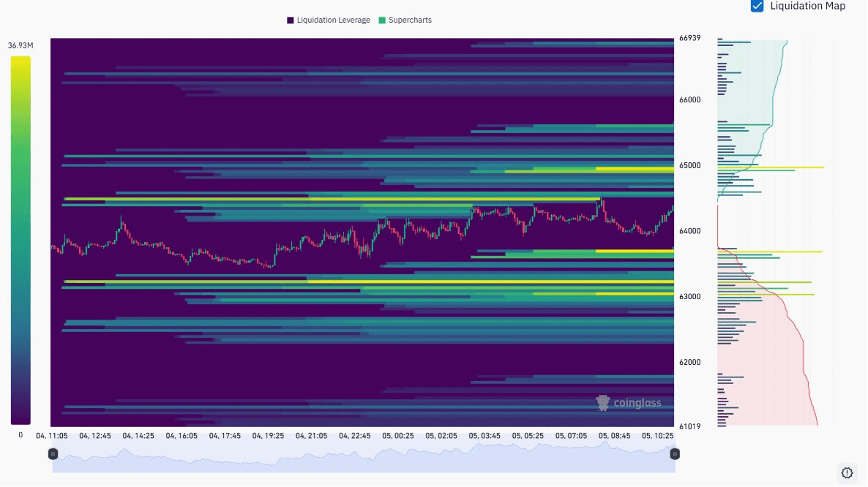Click the right range slider handle
This screenshot has width=868, height=487.
(x=675, y=454)
